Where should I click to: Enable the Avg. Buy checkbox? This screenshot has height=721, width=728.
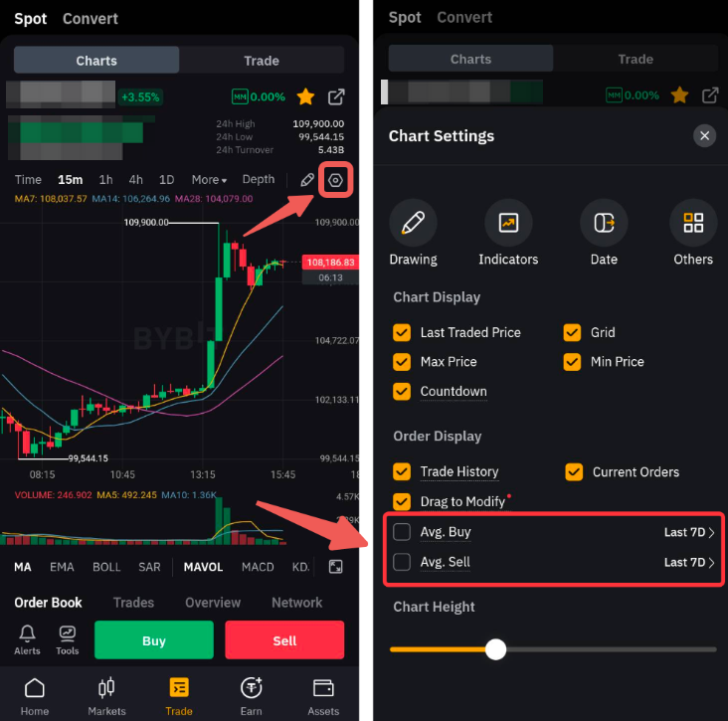[402, 532]
